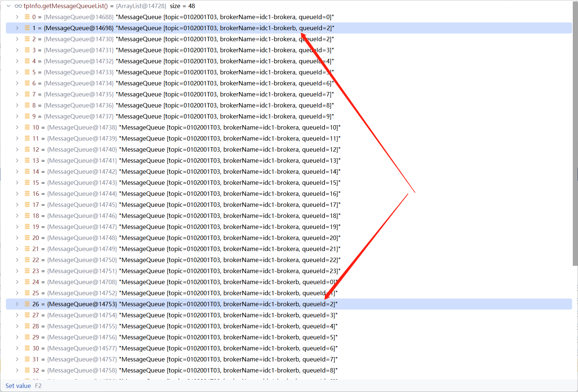
Task: Expand entry 2 MessageQueue@14730
Action: 17,39
